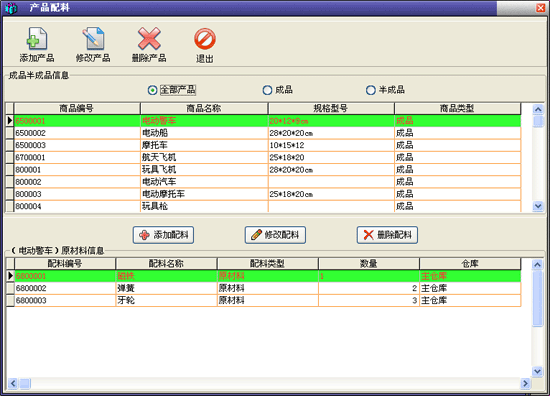This screenshot has height=396, width=550.
Task: Click the 玩具飞机 product name cell
Action: (x=204, y=170)
